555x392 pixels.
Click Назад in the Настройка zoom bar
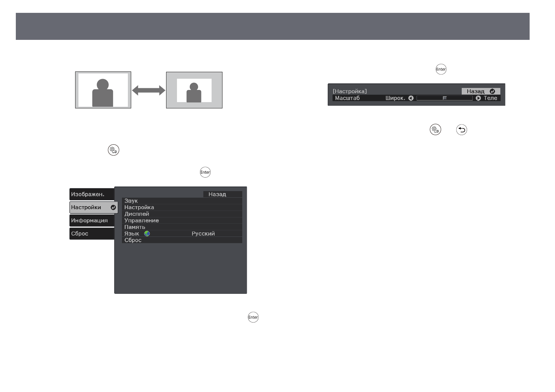(x=481, y=91)
